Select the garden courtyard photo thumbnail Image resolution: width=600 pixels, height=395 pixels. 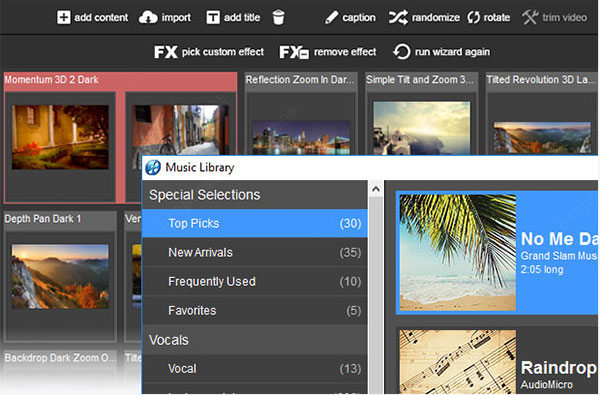pyautogui.click(x=60, y=137)
